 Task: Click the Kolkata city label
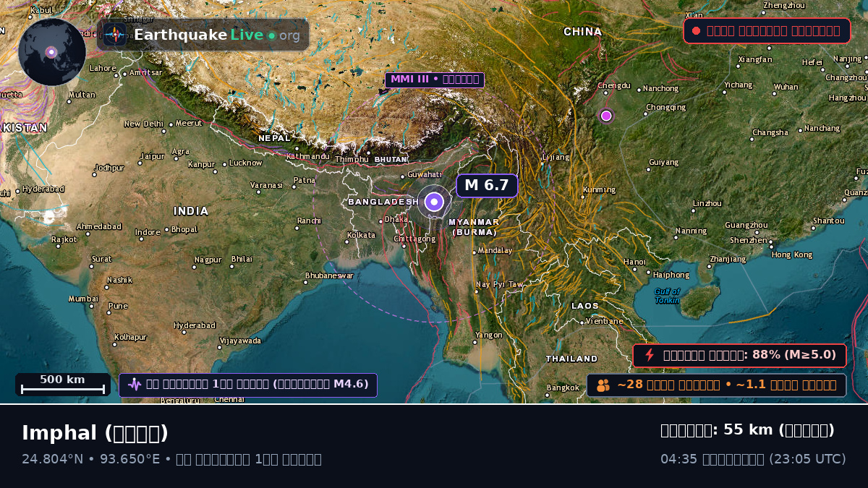click(x=361, y=235)
